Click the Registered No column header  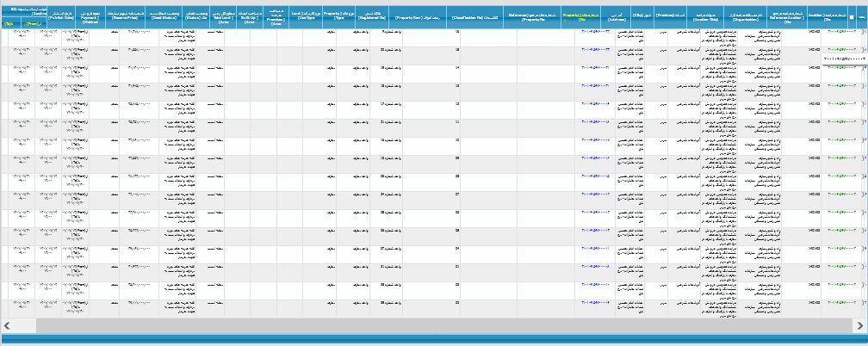coord(374,16)
